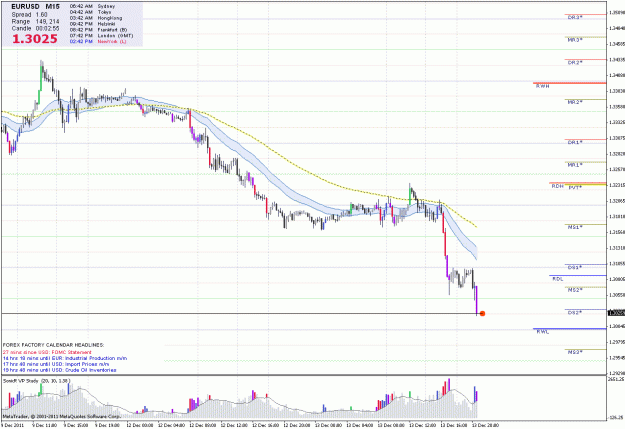Select the RDH line label

558,186
